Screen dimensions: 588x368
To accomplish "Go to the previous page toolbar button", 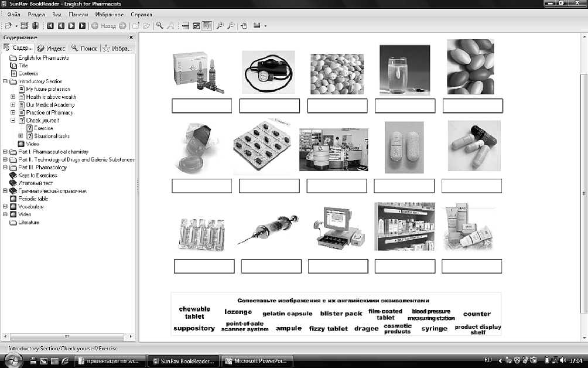I will [x=61, y=26].
